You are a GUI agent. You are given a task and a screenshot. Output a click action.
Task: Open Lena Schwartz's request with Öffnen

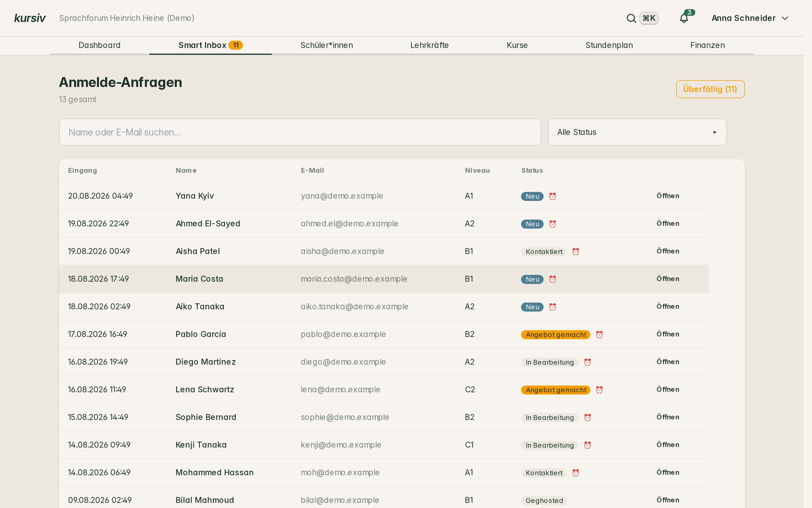pos(668,389)
